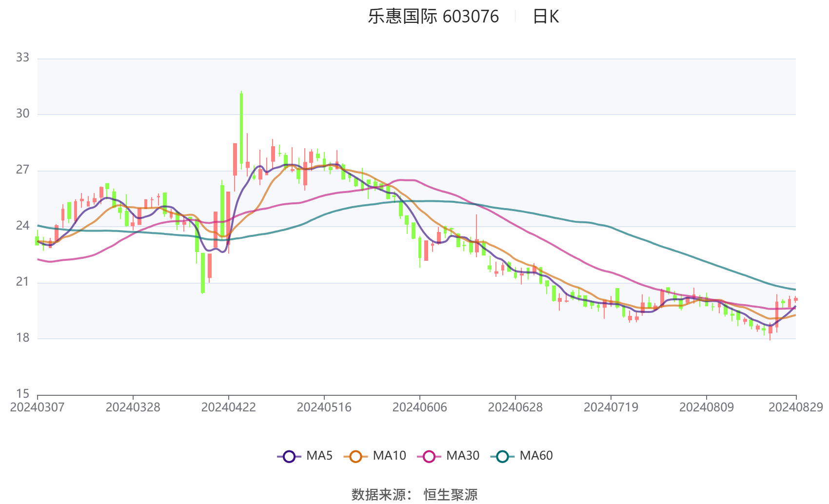Click the 数据来源 恒生聚源 source text
The image size is (829, 504).
coord(414,494)
